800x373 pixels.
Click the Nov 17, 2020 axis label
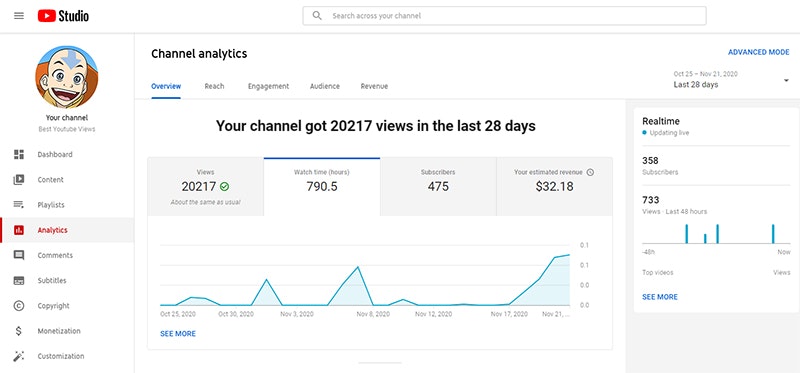pos(509,314)
